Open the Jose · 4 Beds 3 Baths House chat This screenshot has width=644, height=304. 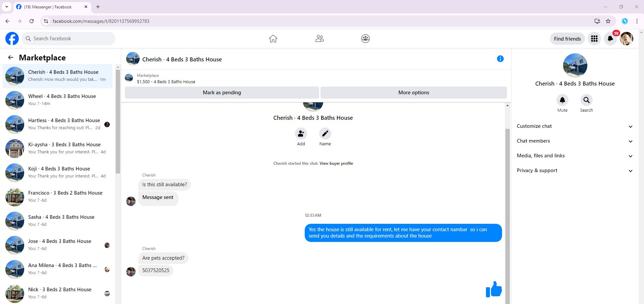58,245
